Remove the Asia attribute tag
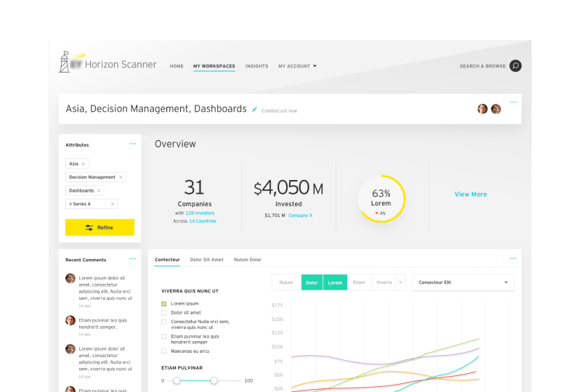Viewport: 581px width, 392px height. coord(84,164)
